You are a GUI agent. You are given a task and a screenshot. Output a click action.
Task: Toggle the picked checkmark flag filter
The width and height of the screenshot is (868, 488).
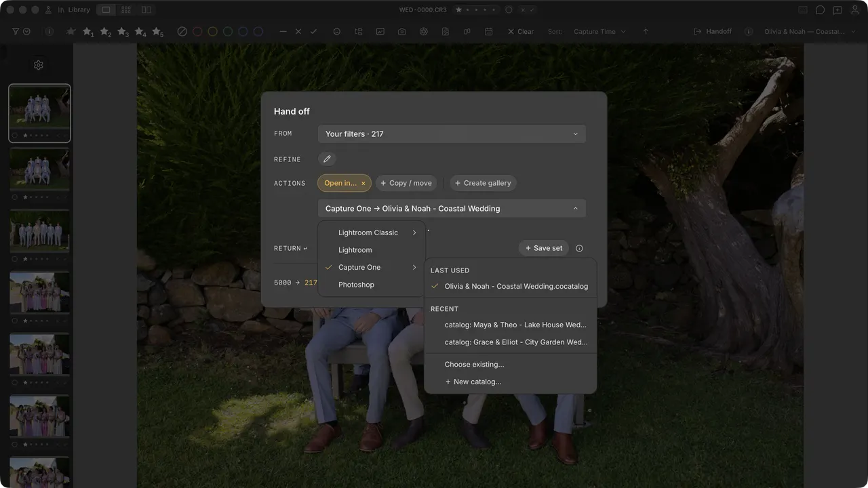coord(313,32)
